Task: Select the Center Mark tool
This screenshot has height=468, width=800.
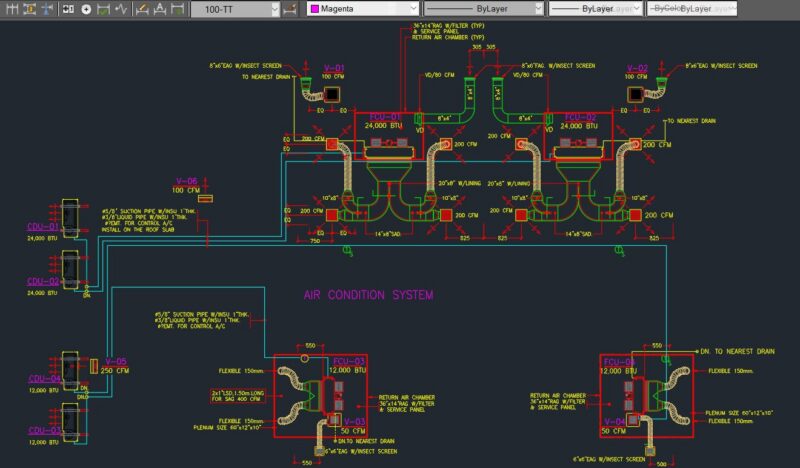Action: 86,9
